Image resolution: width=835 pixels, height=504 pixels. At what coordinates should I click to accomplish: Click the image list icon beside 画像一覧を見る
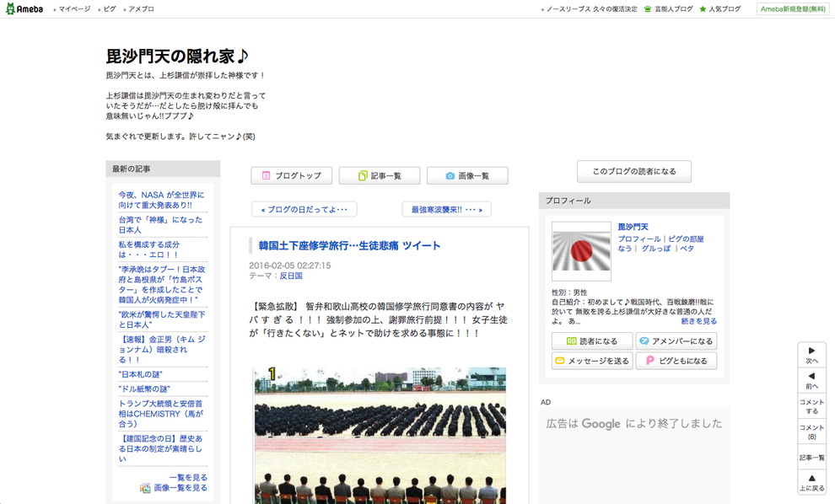[x=145, y=488]
